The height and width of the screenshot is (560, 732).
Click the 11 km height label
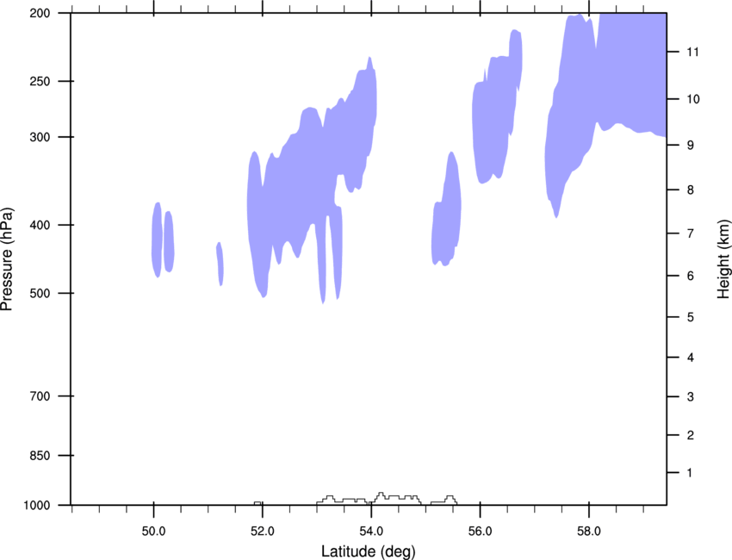(x=693, y=52)
